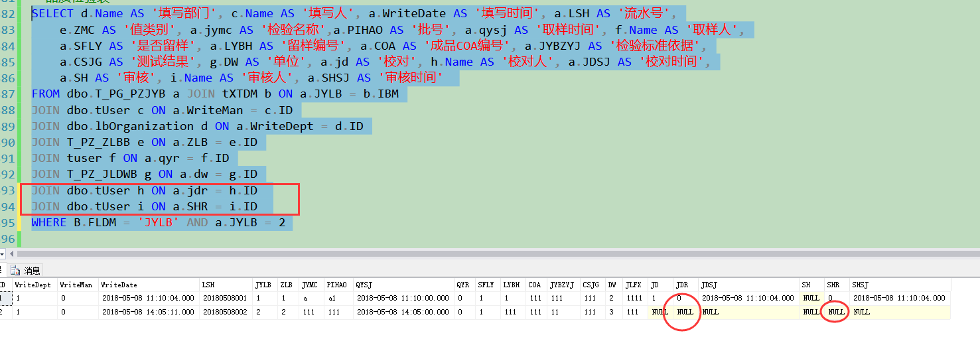
Task: Place cursor on FROM dbo.T_PG_PZJYB line
Action: (x=216, y=94)
